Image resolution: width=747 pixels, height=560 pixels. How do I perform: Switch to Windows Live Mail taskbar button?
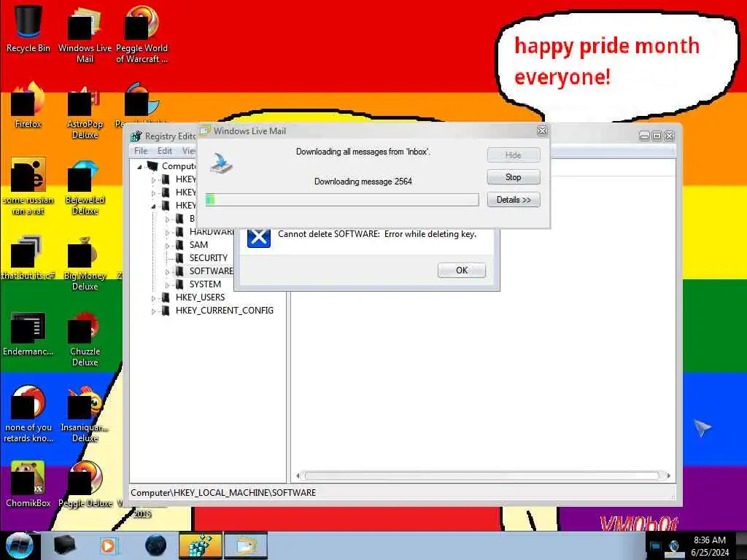click(245, 545)
